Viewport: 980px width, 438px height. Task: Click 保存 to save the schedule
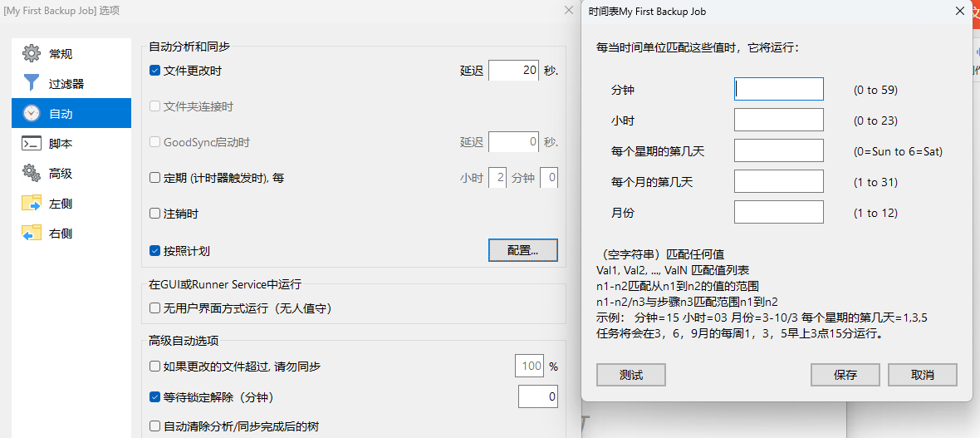click(845, 375)
